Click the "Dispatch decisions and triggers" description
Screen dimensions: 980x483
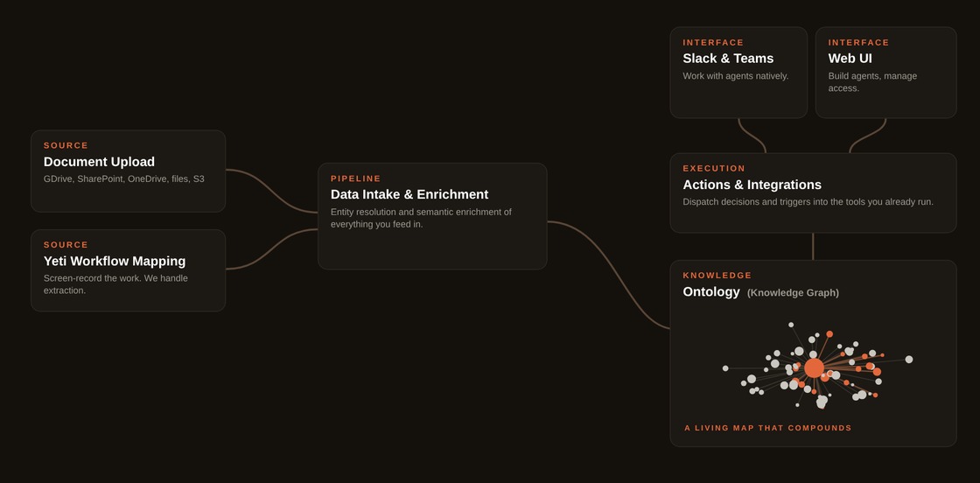(808, 202)
